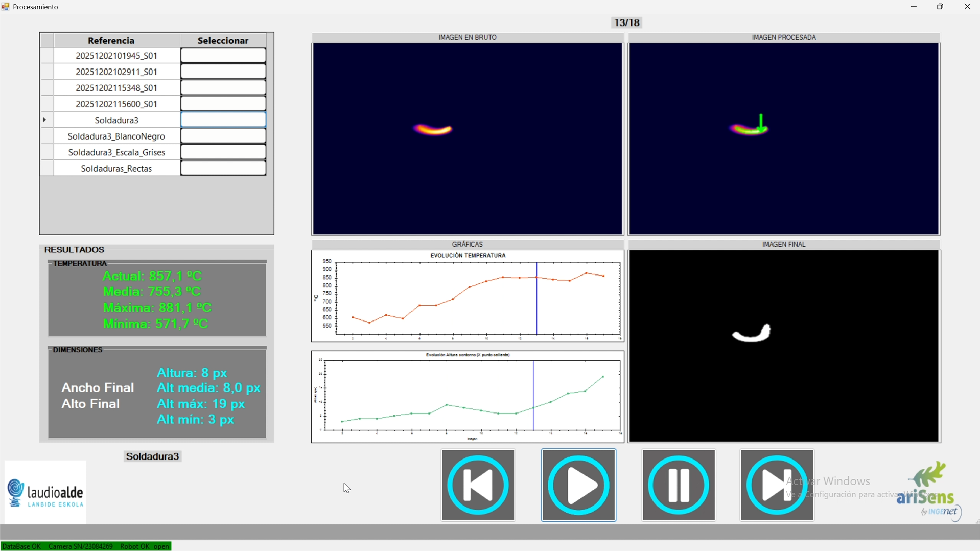
Task: Restore down the Procesamiento window
Action: click(x=940, y=7)
